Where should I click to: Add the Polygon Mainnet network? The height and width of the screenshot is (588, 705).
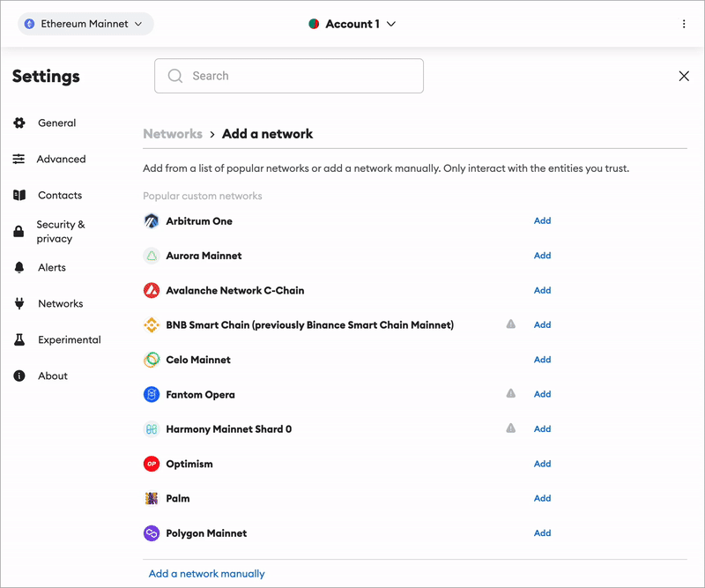[x=542, y=533]
